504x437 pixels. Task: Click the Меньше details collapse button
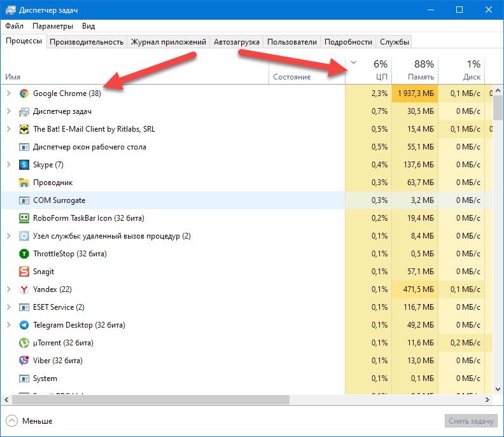tap(29, 421)
